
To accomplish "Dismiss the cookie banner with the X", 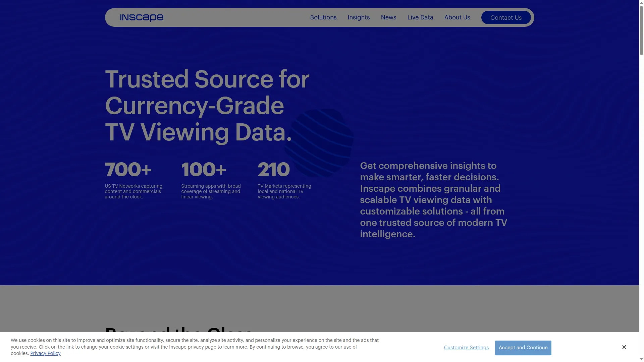I will [624, 347].
